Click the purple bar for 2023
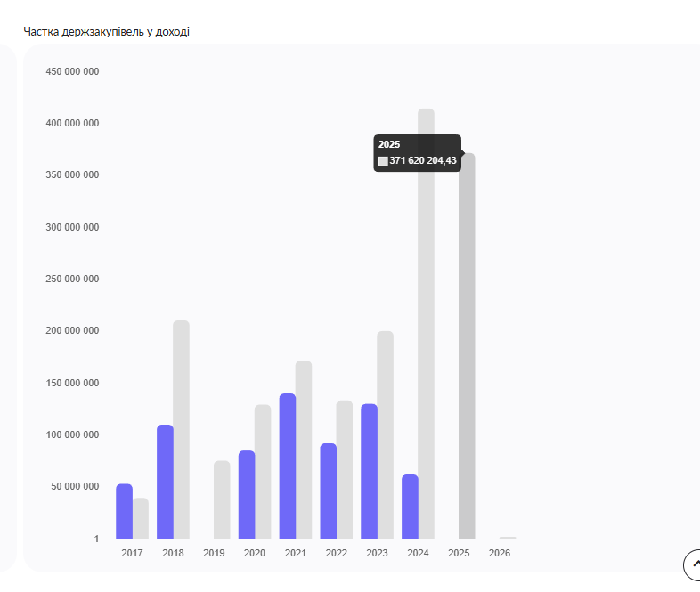The width and height of the screenshot is (700, 592). [x=370, y=472]
